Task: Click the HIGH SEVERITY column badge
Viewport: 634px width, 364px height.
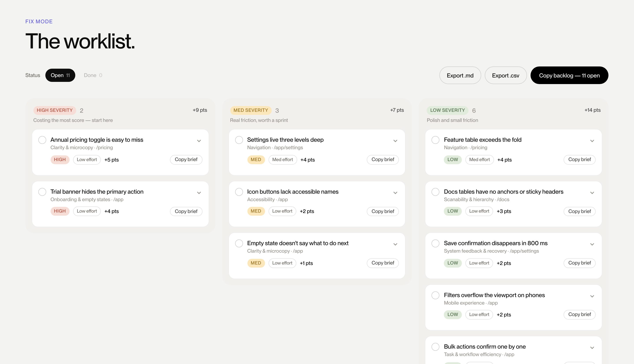Action: [55, 110]
